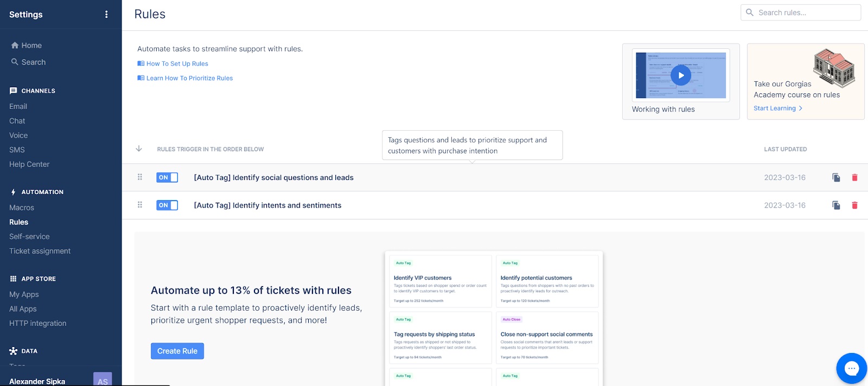Open Macros in the sidebar
The image size is (868, 386).
pos(22,208)
